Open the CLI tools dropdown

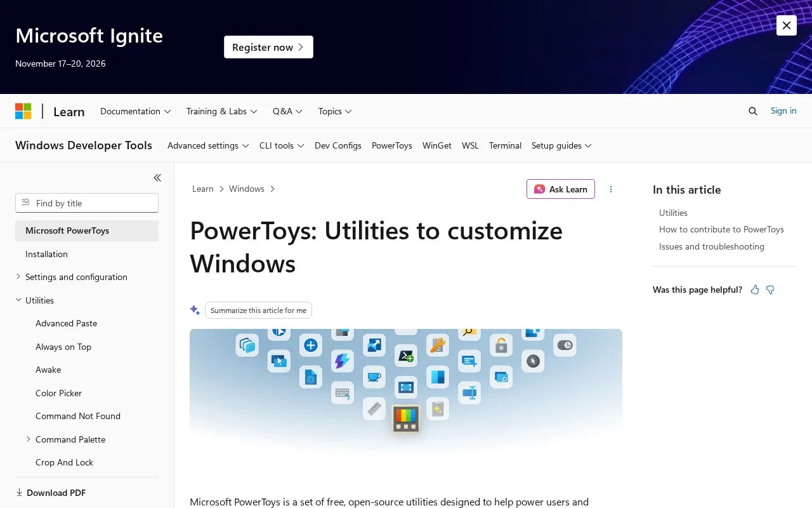[282, 145]
